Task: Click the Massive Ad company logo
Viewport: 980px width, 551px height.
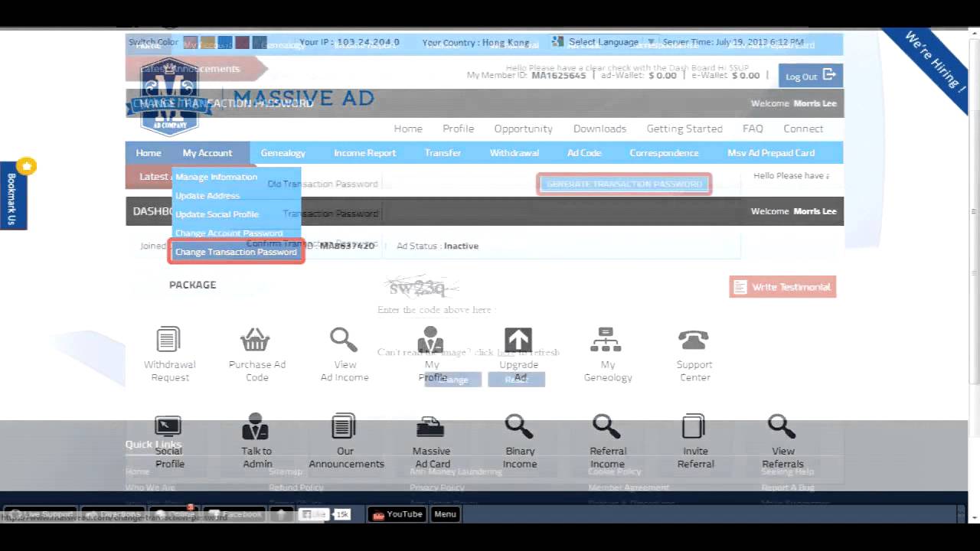Action: 170,98
